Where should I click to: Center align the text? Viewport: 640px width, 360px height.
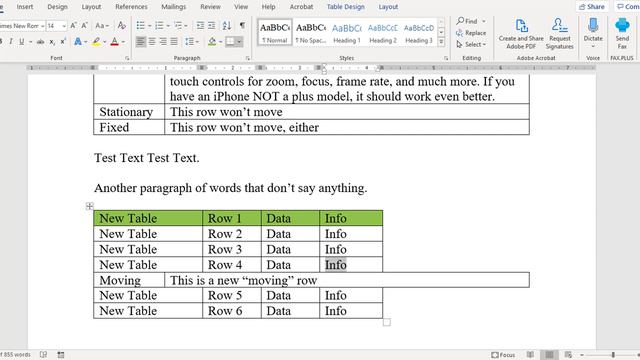[x=152, y=42]
